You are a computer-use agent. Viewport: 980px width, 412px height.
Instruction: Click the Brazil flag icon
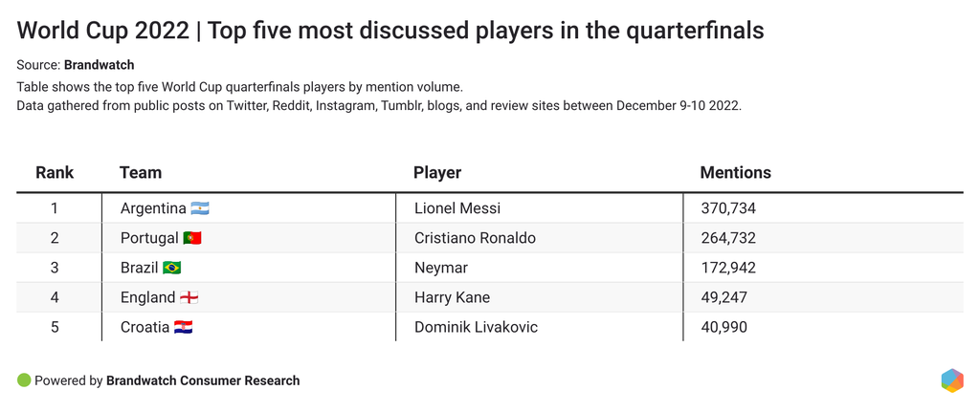[172, 268]
